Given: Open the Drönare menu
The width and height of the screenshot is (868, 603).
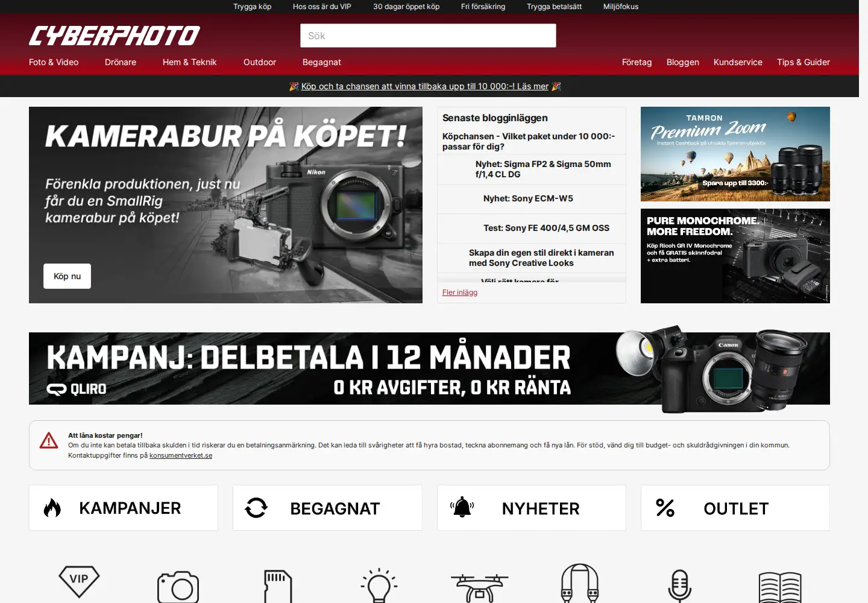Looking at the screenshot, I should click(121, 62).
